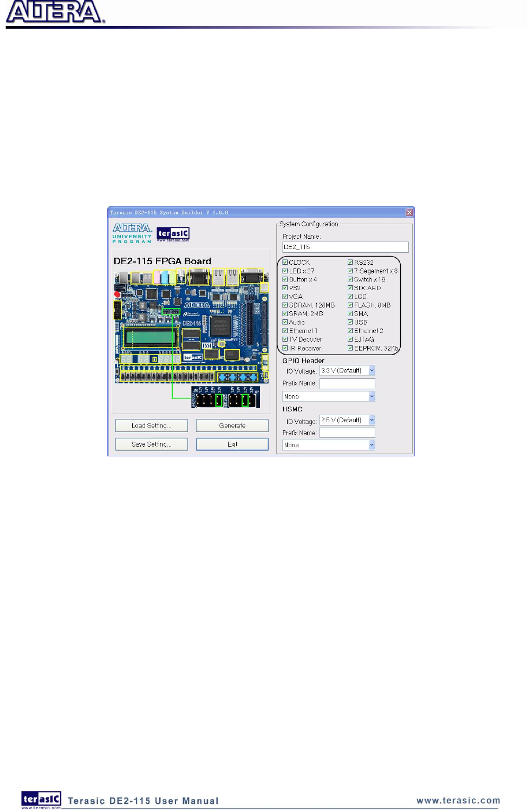Focus the Project Name field DE2_115
The image size is (527, 812).
[346, 247]
